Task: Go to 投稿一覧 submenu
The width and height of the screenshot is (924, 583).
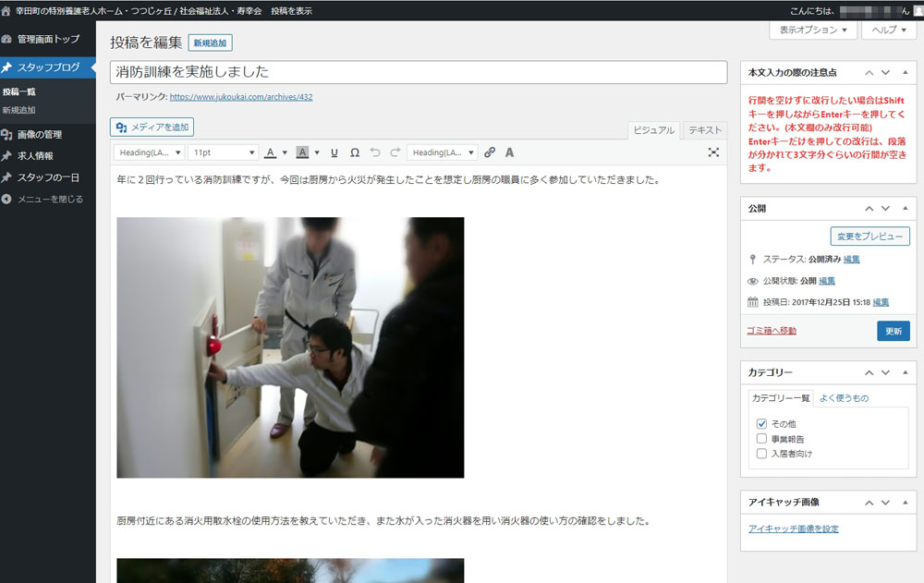Action: [x=18, y=91]
